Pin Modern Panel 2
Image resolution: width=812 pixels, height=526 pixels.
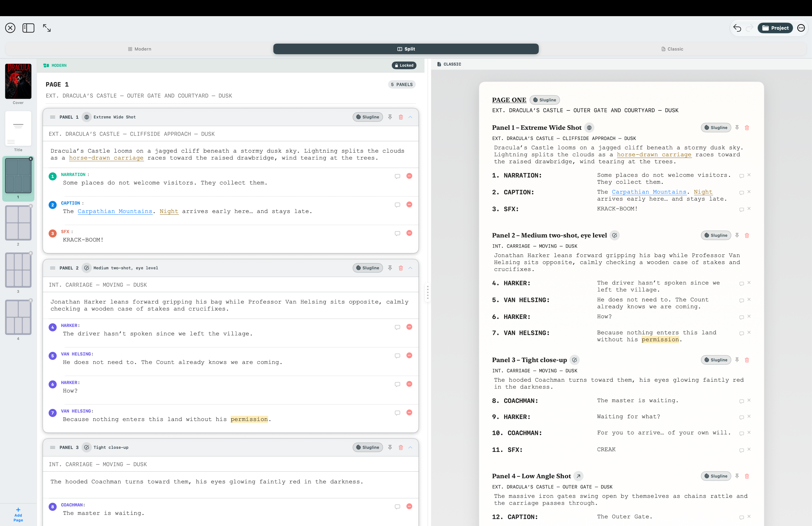[x=390, y=268]
